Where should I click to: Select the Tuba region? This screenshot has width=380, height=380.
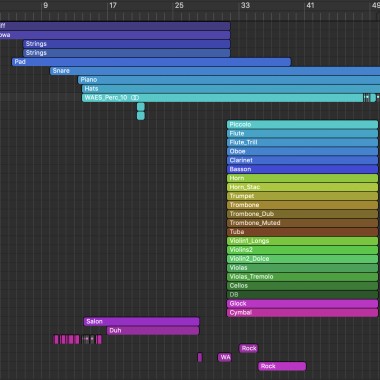click(302, 232)
